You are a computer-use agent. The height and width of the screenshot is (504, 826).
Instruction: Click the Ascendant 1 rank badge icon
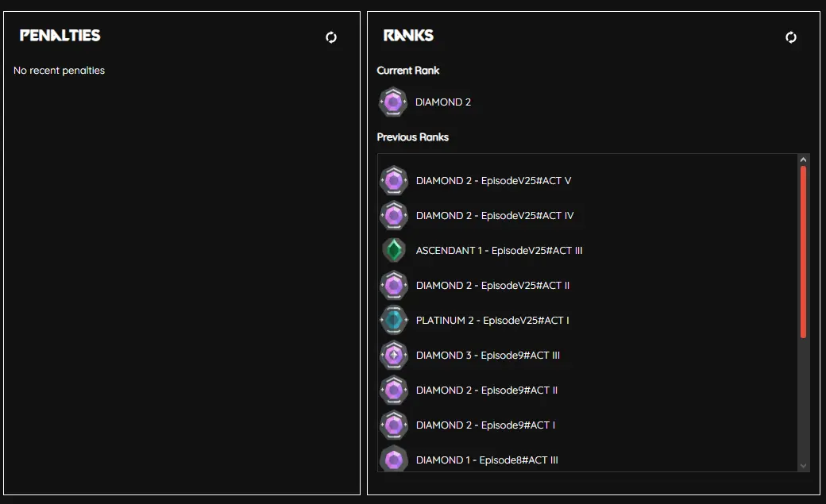click(x=394, y=251)
